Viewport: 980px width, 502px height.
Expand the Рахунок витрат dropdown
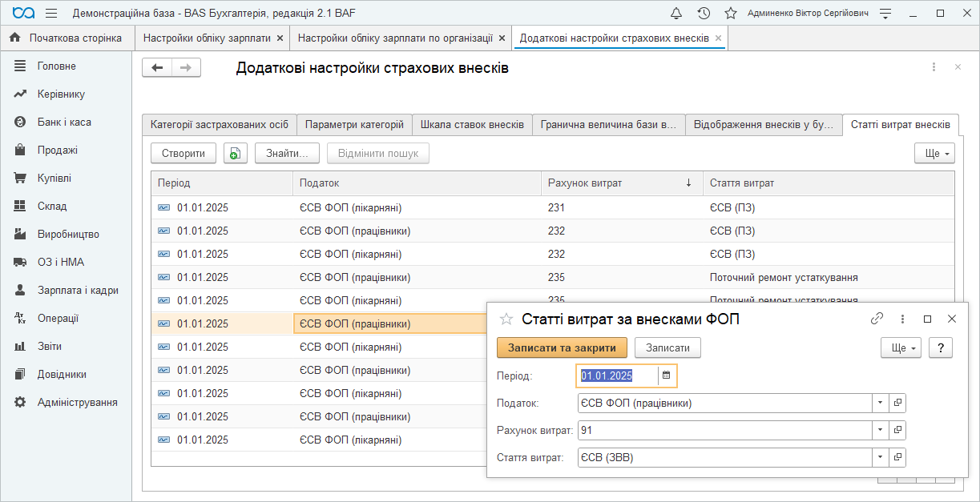[x=880, y=431]
